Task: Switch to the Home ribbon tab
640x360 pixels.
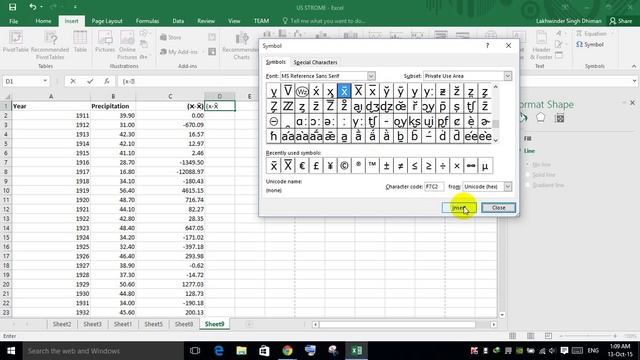Action: [x=43, y=21]
